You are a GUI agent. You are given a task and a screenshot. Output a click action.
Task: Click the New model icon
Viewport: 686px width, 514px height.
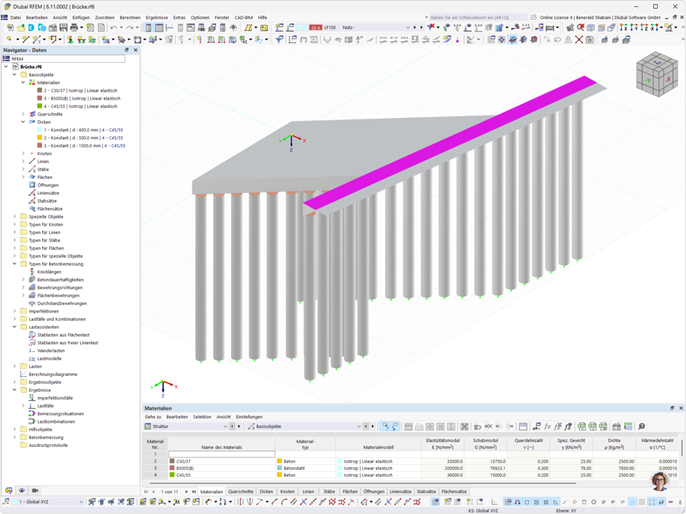click(x=10, y=28)
